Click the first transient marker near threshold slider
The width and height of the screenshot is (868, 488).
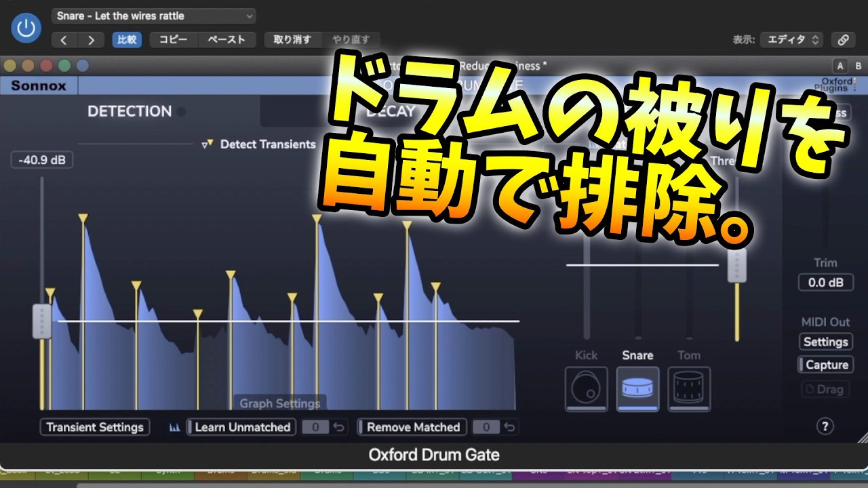(50, 293)
